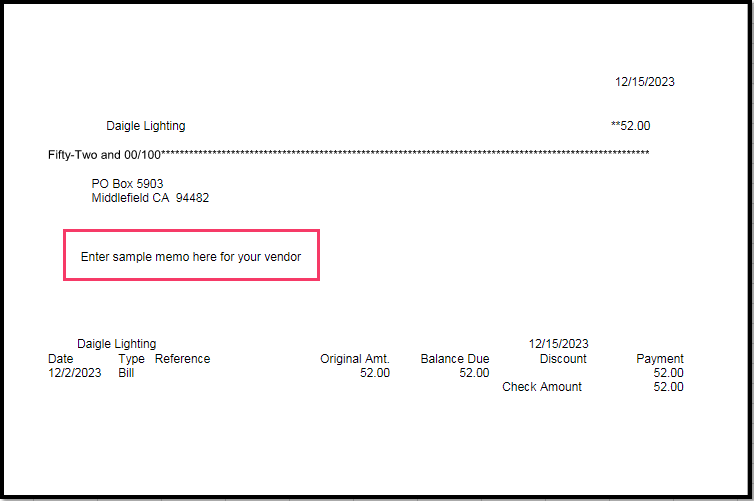
Task: Click the Reference column header
Action: click(x=182, y=359)
